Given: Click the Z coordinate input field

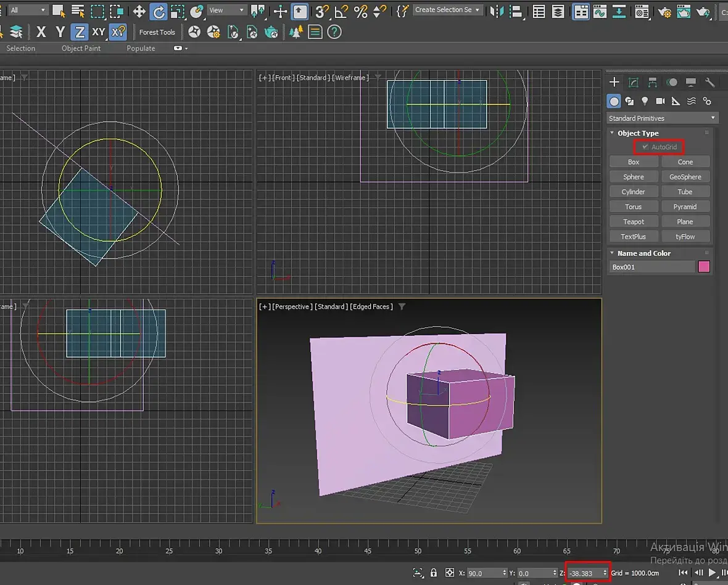Looking at the screenshot, I should point(583,573).
